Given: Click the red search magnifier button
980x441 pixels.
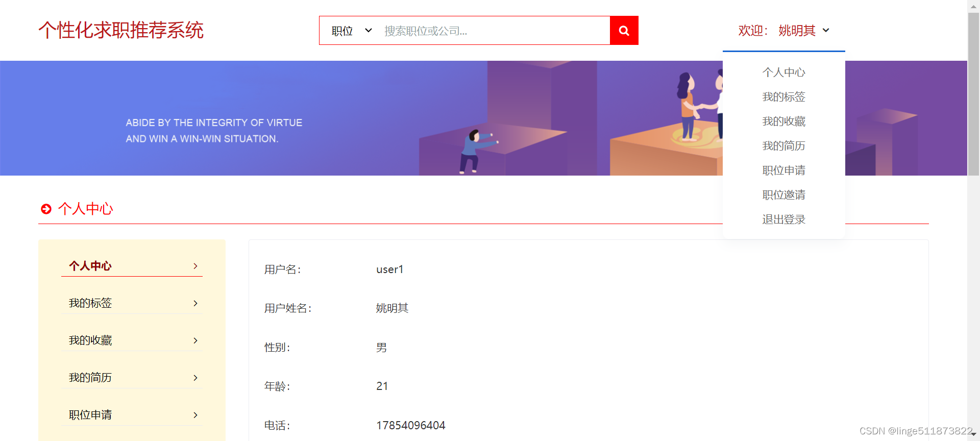Looking at the screenshot, I should pyautogui.click(x=624, y=31).
